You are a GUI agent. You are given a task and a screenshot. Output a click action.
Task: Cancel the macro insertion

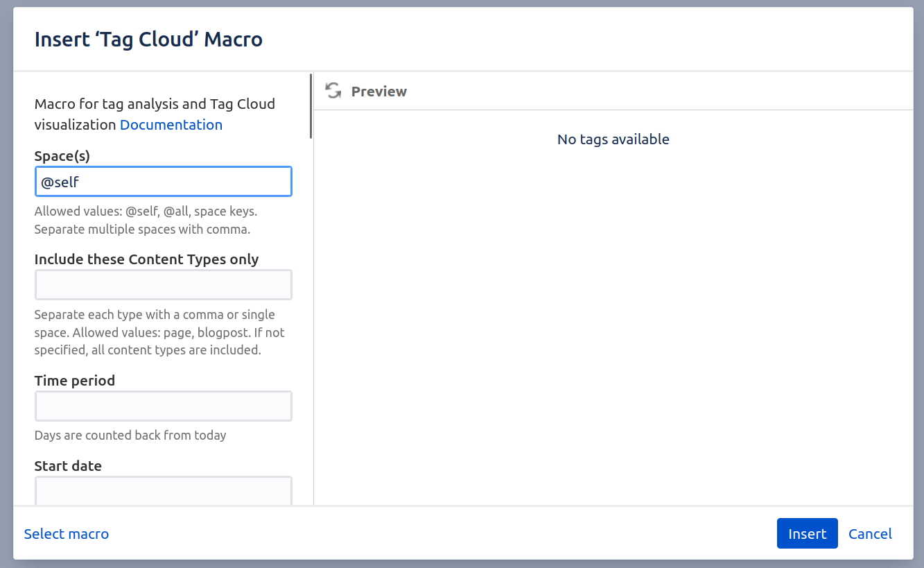(x=870, y=533)
